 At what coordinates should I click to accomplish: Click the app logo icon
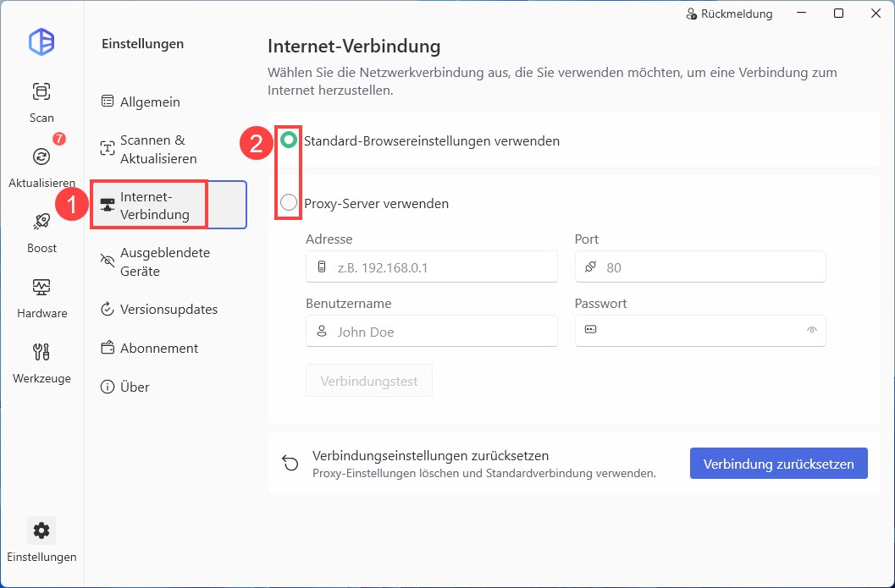41,41
